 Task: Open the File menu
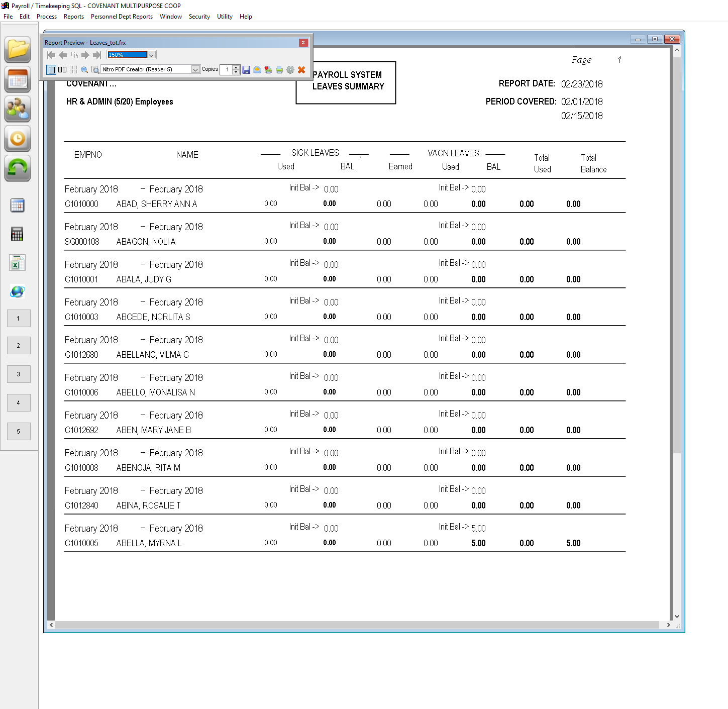(x=8, y=17)
